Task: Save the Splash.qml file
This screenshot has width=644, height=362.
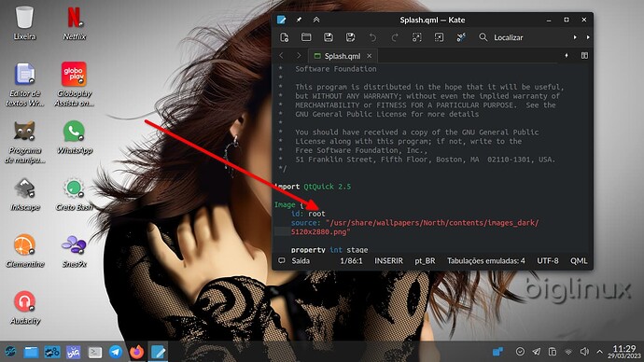Action: tap(329, 37)
